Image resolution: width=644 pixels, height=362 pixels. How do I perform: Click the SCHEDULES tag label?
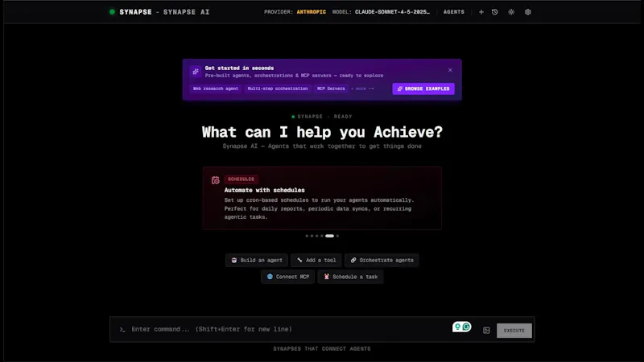click(x=241, y=179)
